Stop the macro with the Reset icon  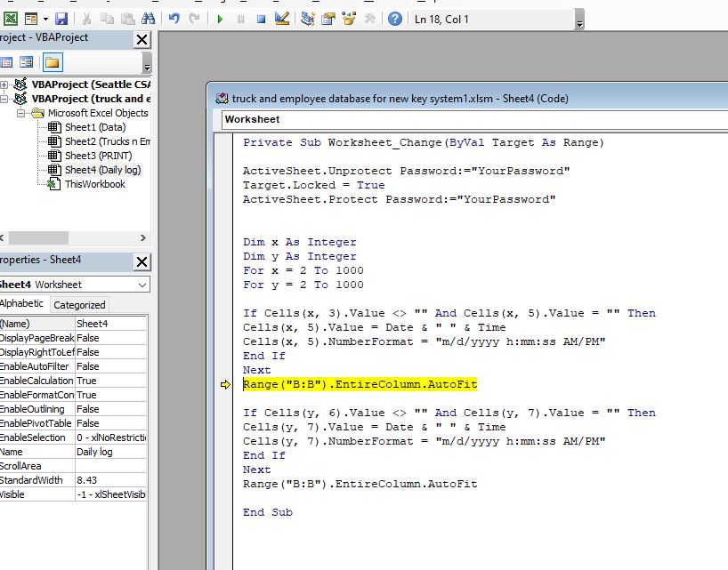259,19
